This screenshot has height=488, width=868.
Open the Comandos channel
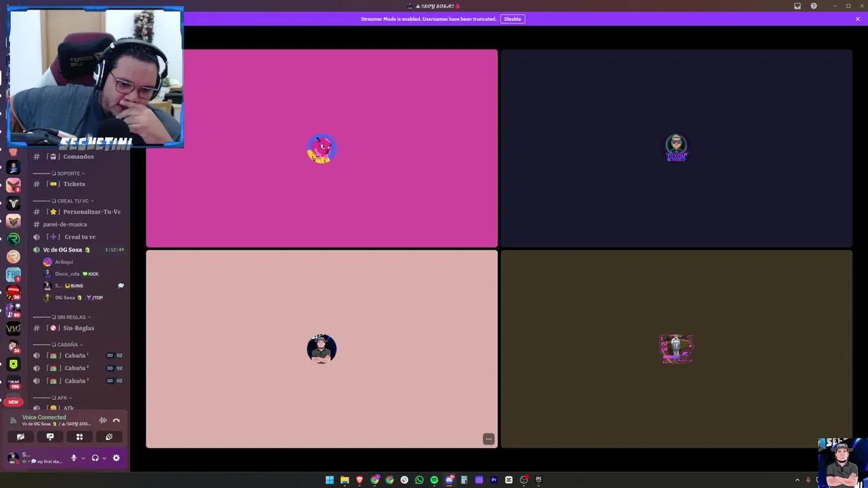[x=78, y=157]
